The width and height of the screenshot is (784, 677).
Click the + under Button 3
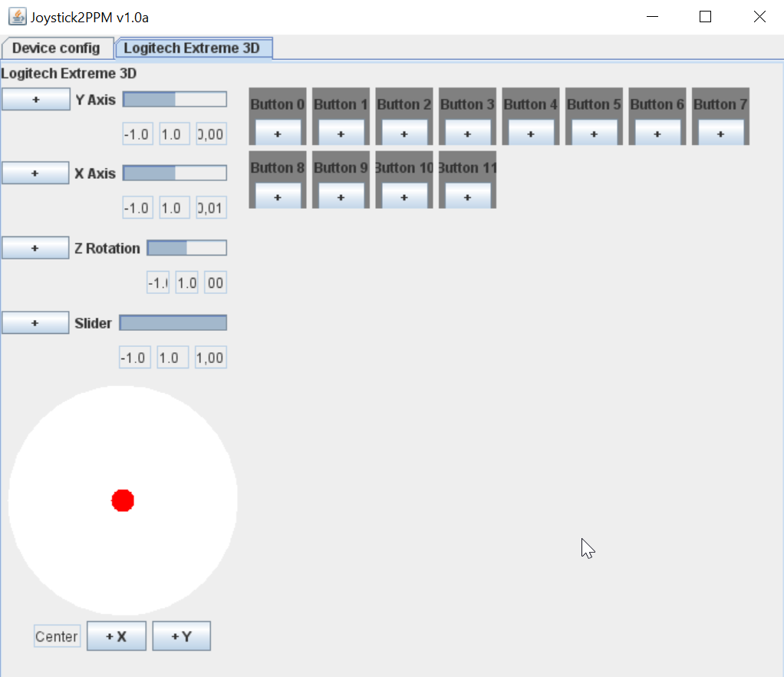coord(467,133)
